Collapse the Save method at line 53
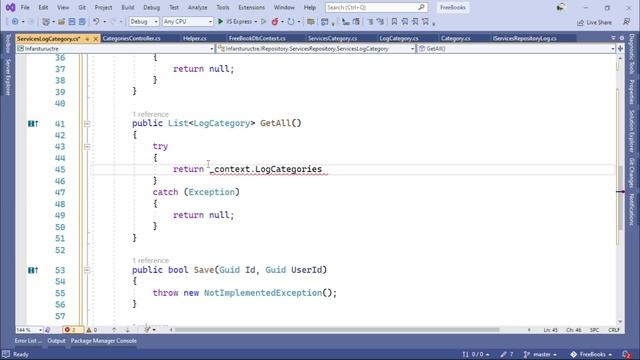Screen dimensions: 640x360 (x=87, y=270)
